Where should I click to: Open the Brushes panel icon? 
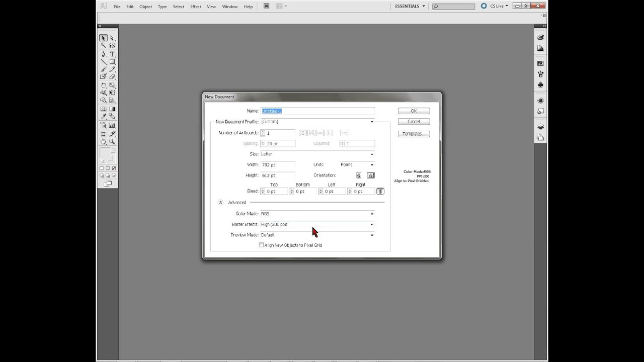tap(540, 74)
